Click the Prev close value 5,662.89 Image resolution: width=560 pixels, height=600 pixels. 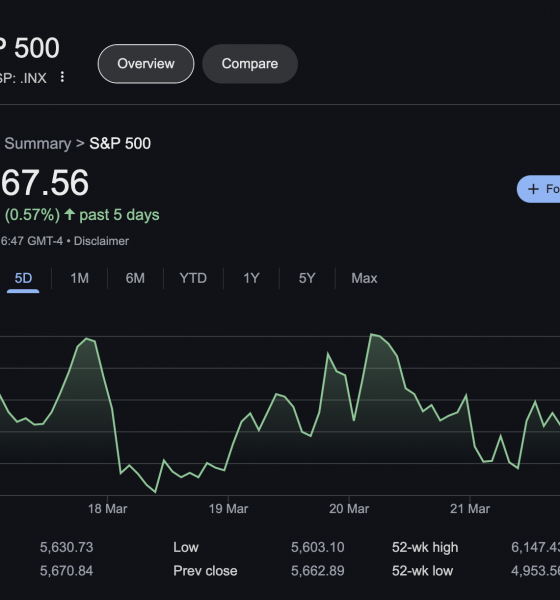pos(317,571)
